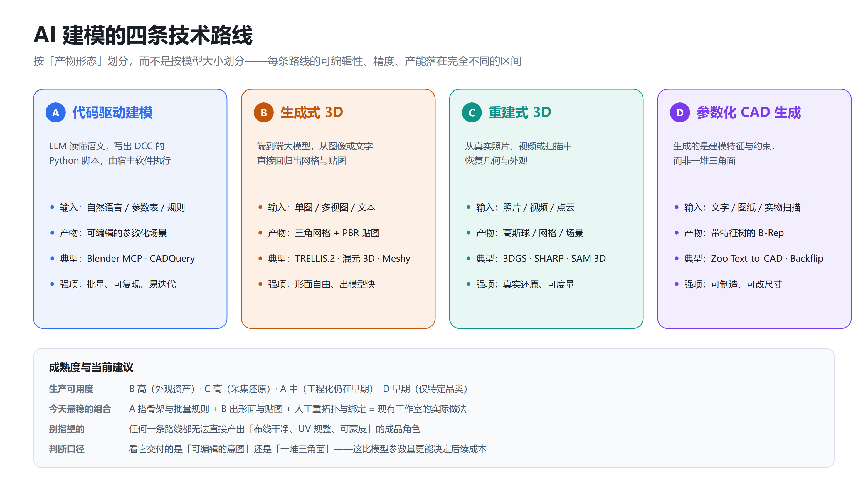Screen dimensions: 868x501
Task: Click the text starting 看它交付的是「可编辑的意图」
Action: [308, 449]
